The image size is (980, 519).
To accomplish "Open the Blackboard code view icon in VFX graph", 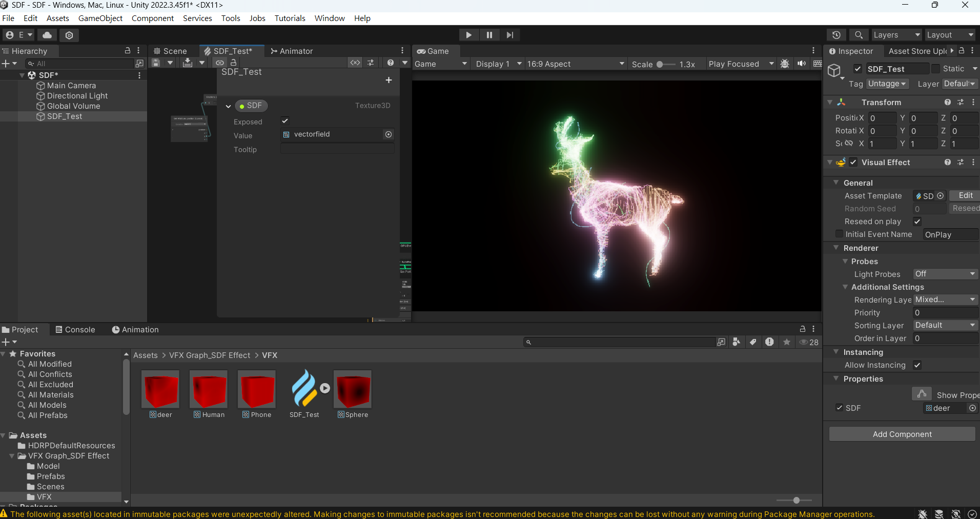I will 355,62.
